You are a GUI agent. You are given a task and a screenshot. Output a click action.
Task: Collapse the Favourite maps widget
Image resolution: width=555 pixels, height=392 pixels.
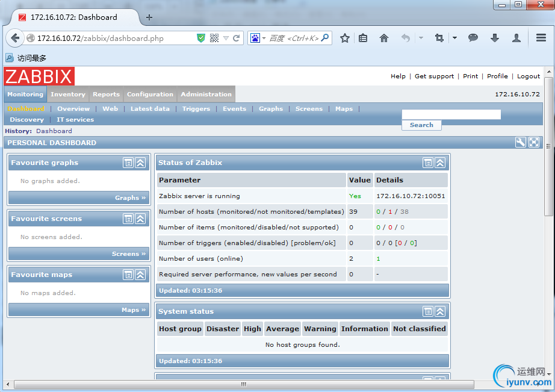(x=140, y=275)
